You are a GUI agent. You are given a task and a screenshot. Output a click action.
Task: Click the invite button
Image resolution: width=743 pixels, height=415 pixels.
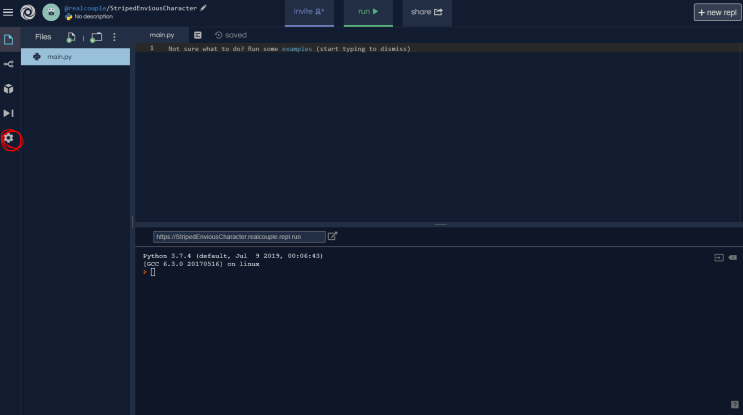pos(309,13)
